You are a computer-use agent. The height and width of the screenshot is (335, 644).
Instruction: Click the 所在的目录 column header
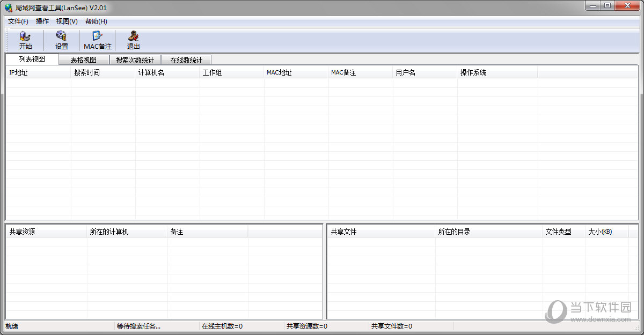click(x=489, y=232)
